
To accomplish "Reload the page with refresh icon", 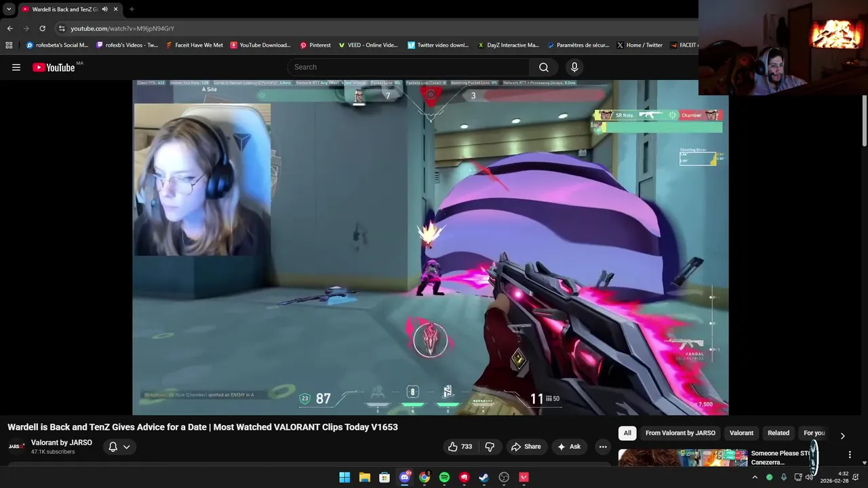I will point(42,28).
